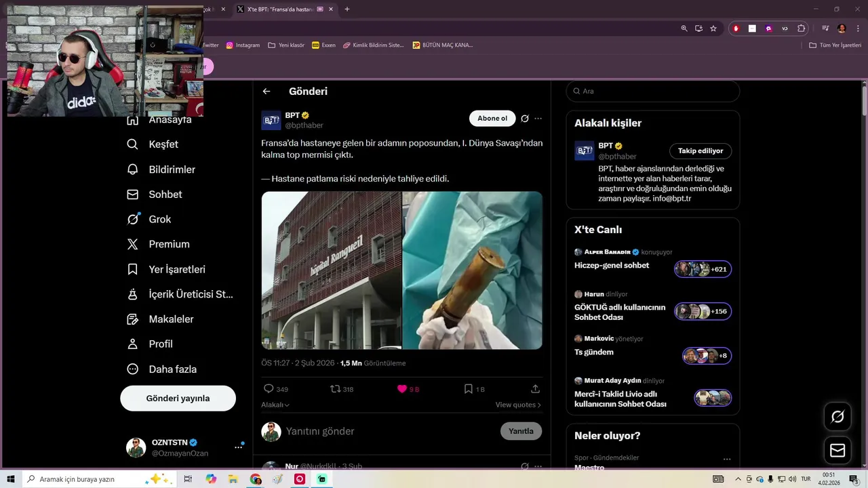Click the reply icon showing 349
The width and height of the screenshot is (868, 488).
tap(269, 389)
